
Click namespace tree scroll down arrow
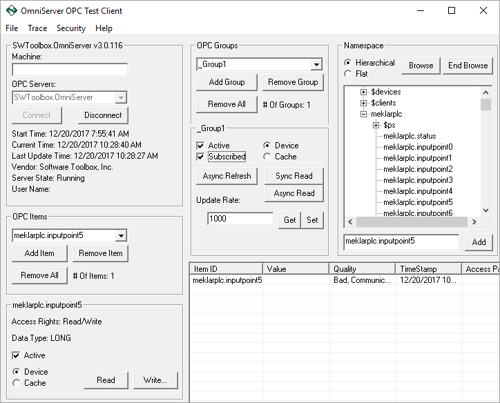[x=486, y=210]
